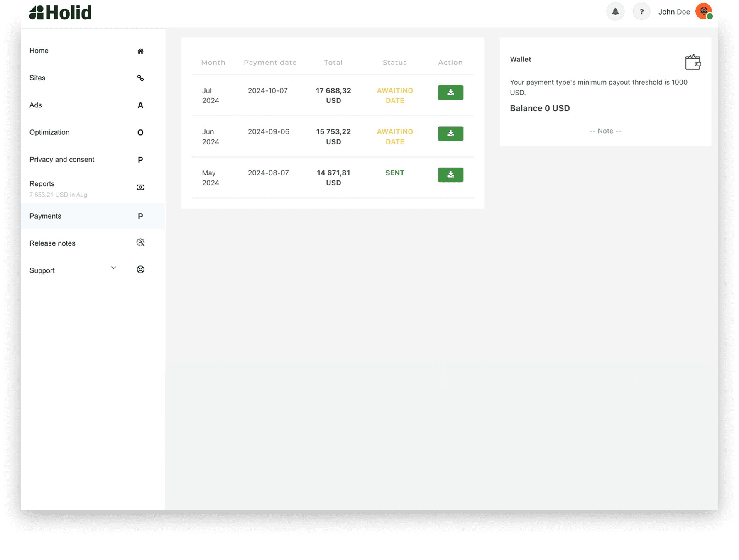Download the Jun 2024 payment

pos(450,134)
